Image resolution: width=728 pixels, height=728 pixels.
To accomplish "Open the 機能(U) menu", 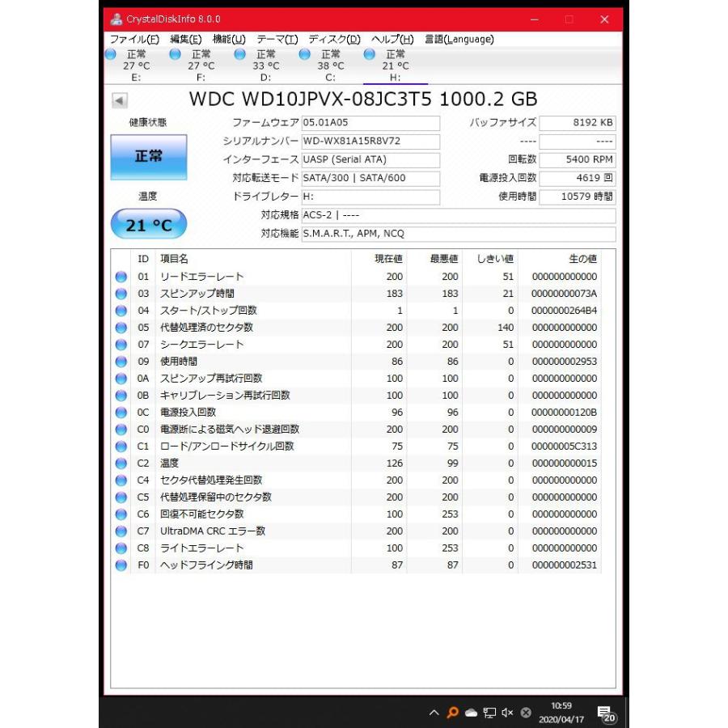I will coord(228,40).
